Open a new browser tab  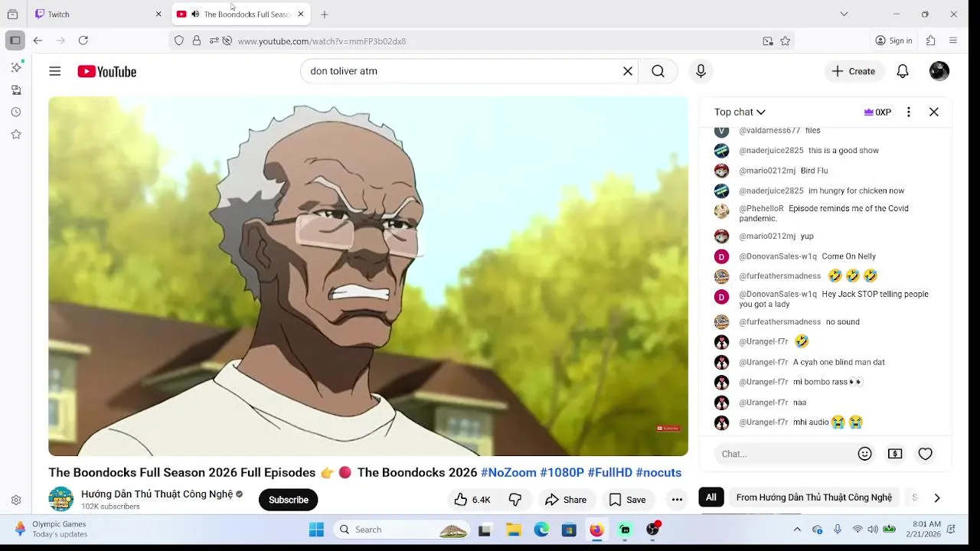pos(325,14)
